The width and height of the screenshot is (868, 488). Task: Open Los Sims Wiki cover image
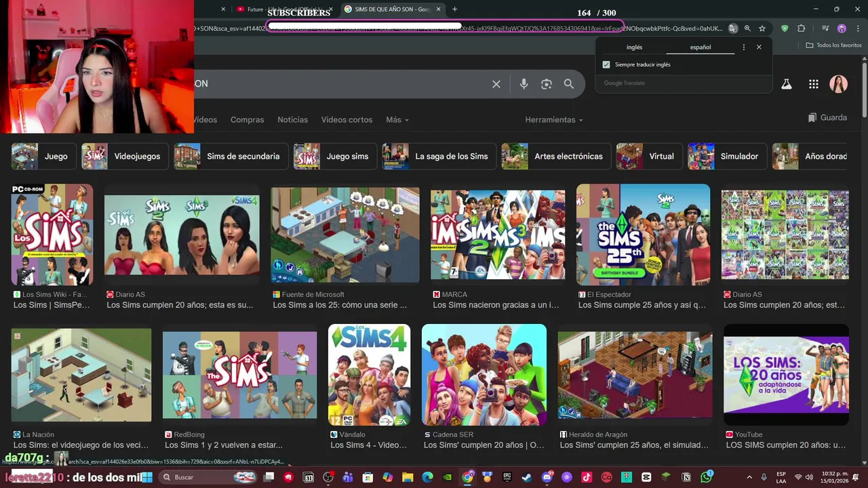[x=52, y=235]
